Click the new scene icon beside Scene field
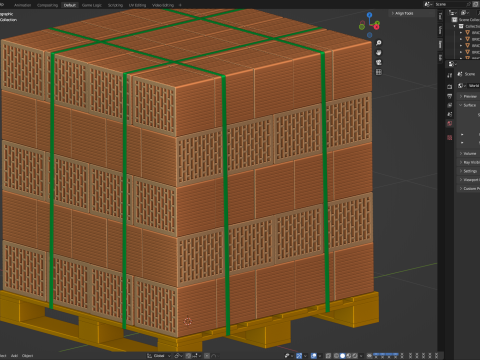 [475, 4]
